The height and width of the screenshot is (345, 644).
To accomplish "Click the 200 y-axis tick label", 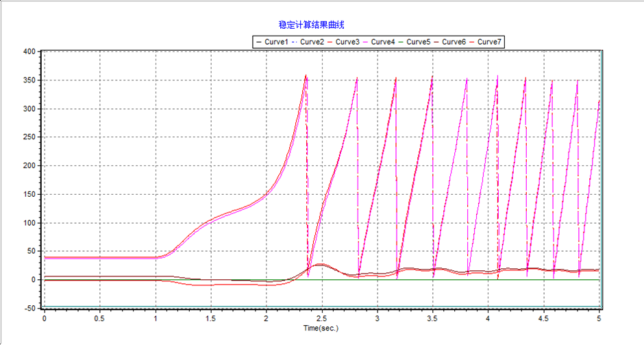I will pyautogui.click(x=29, y=166).
